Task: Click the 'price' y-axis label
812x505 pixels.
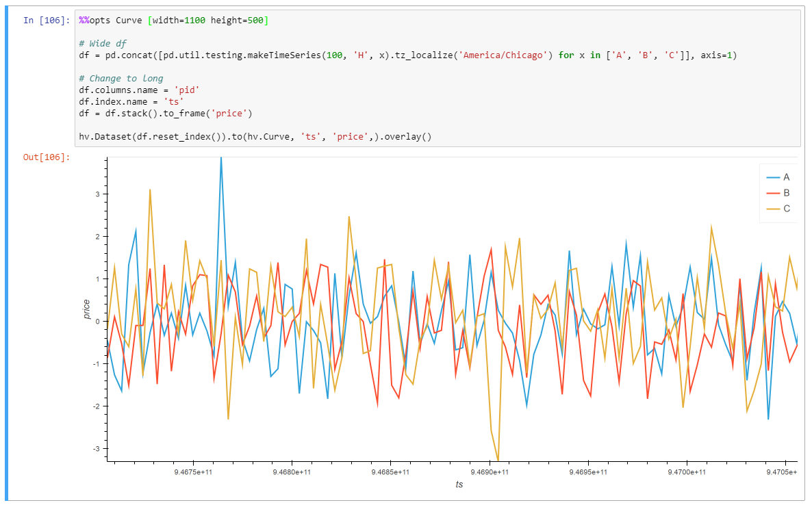Action: coord(86,309)
